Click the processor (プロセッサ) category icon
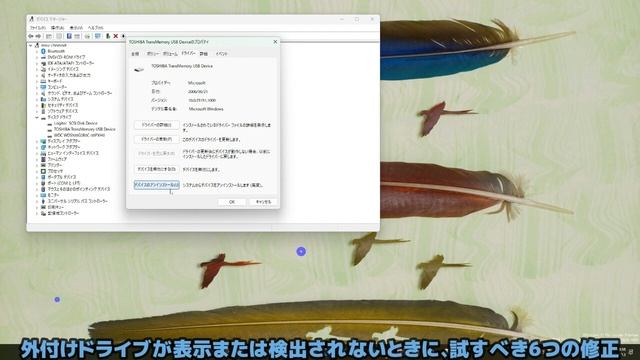Image resolution: width=640 pixels, height=360 pixels. coord(43,171)
